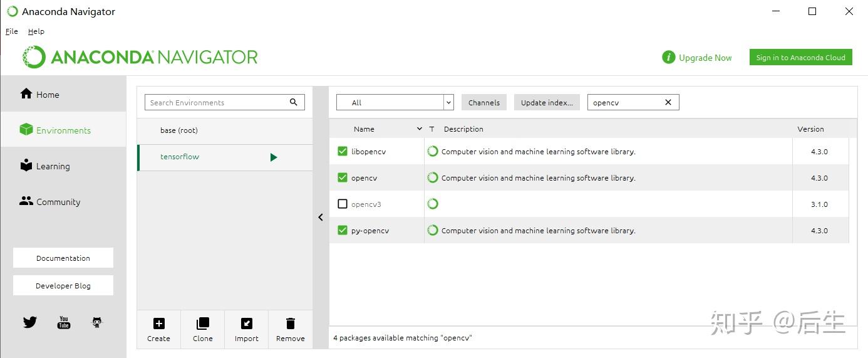Check the opencv3 package checkbox

coord(342,204)
